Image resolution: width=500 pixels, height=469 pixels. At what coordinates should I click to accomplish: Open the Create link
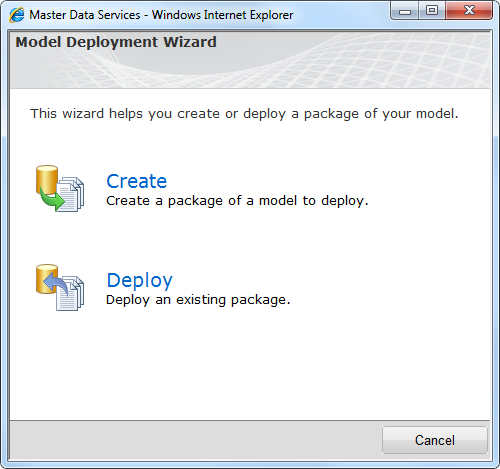[136, 181]
